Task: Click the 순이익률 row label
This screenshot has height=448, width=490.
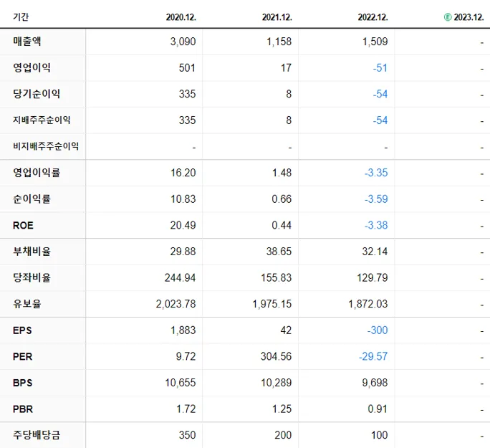Action: 32,199
